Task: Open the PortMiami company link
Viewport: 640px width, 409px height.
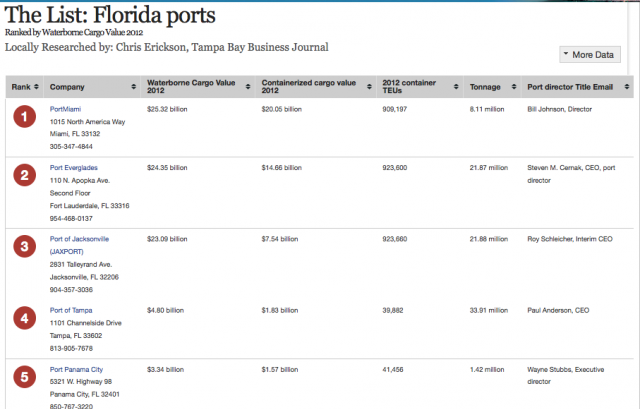Action: pos(67,109)
